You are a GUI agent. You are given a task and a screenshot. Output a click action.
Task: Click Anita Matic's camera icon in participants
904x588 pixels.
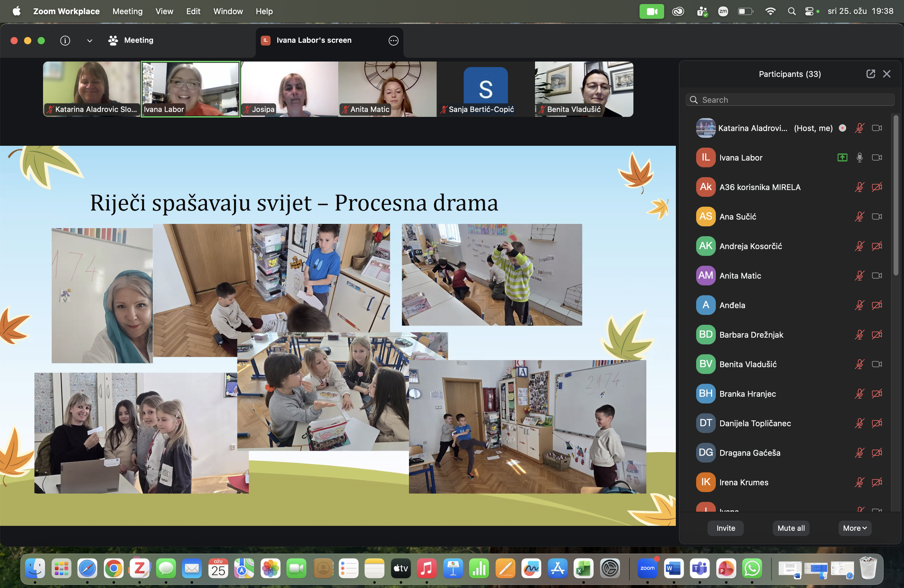click(x=877, y=276)
